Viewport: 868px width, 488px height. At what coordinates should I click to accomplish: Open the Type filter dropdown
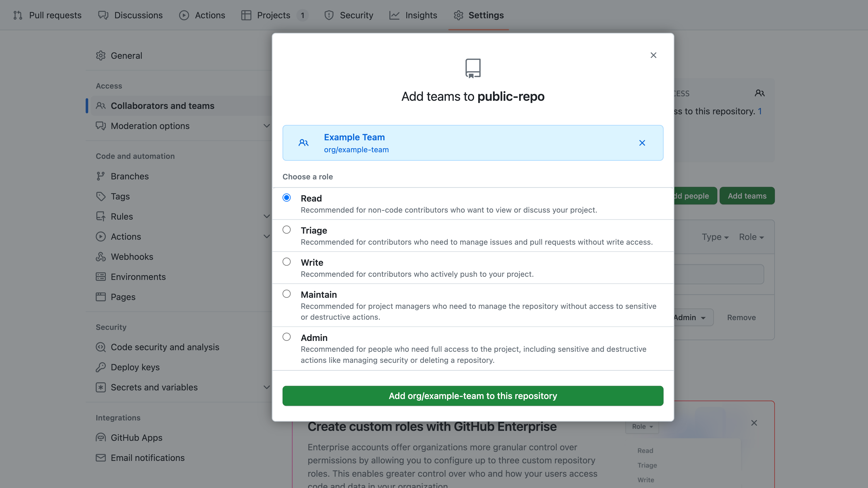coord(715,237)
